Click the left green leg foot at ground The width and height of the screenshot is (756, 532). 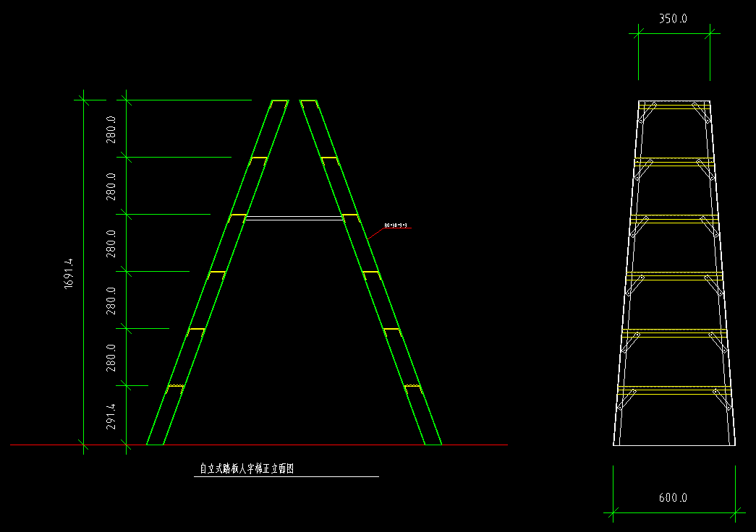tap(155, 443)
